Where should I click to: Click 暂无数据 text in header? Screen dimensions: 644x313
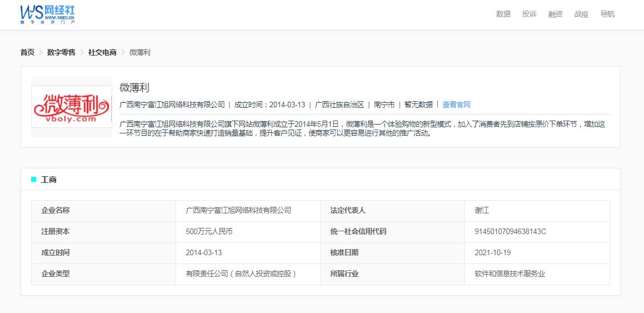click(x=418, y=105)
